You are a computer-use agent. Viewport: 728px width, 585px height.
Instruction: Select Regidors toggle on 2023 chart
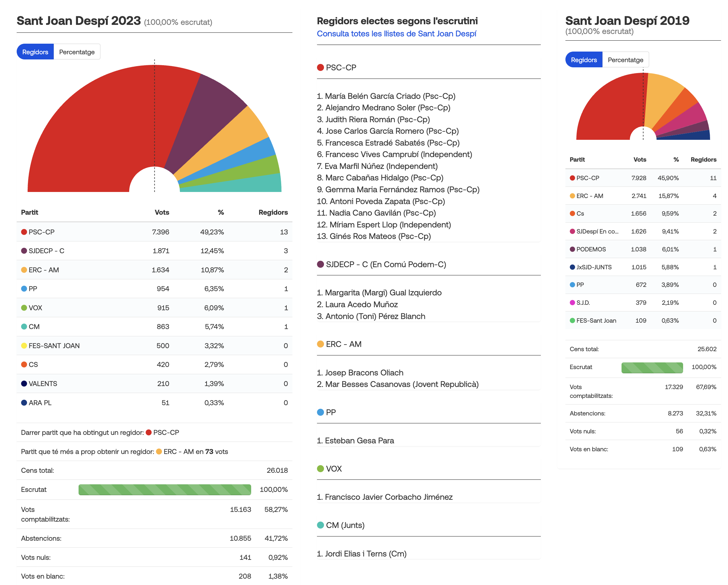35,52
